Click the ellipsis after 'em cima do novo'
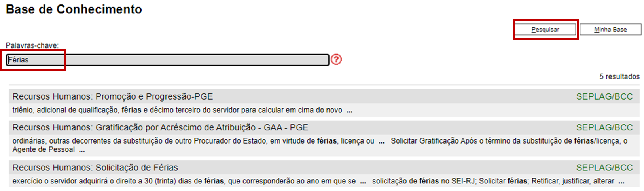Screen dimensions: 644x191 tap(349, 111)
